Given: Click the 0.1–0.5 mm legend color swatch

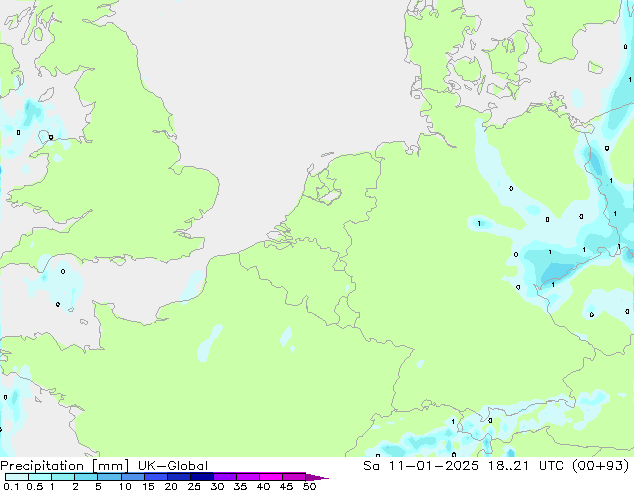Looking at the screenshot, I should tap(17, 477).
